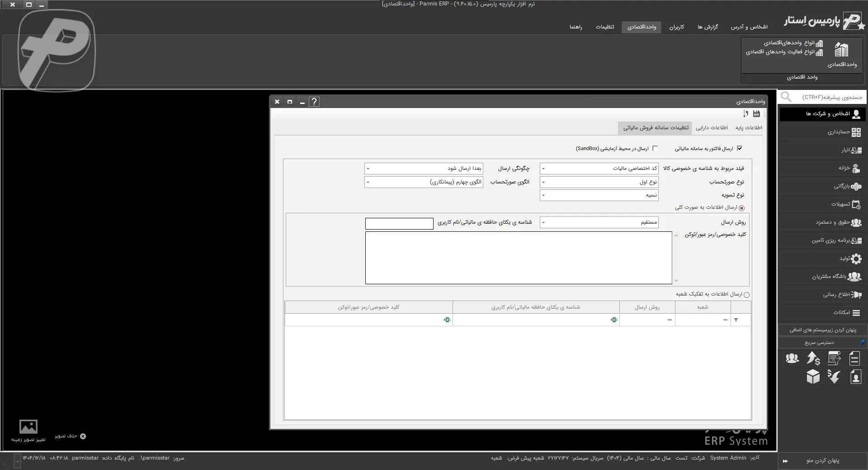The height and width of the screenshot is (470, 868).
Task: Open the کاربران ribbon menu
Action: point(677,27)
